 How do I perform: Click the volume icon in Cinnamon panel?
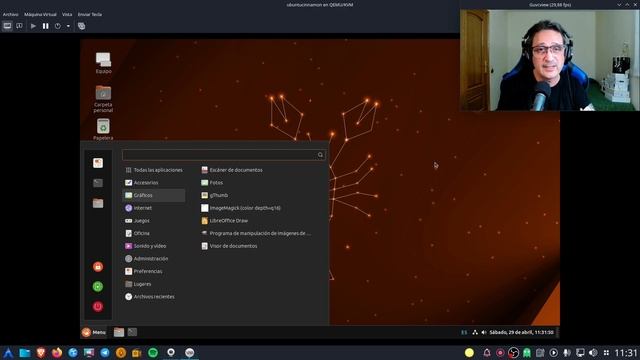[x=484, y=332]
